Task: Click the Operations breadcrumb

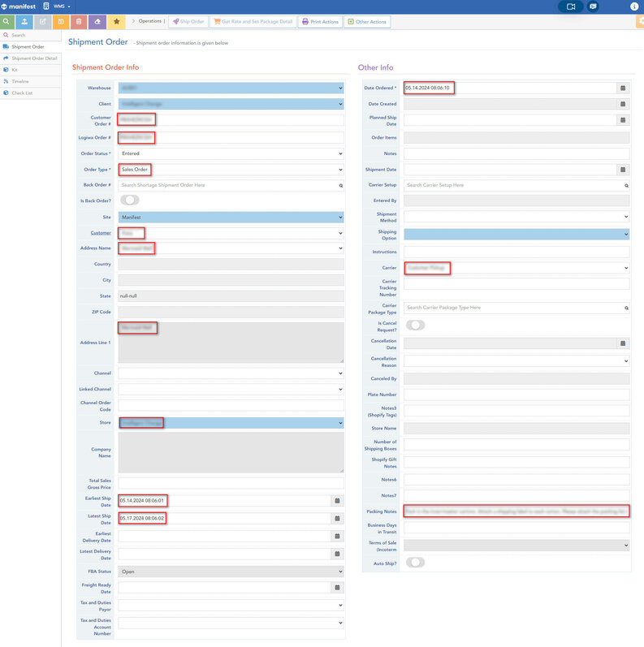Action: tap(150, 21)
